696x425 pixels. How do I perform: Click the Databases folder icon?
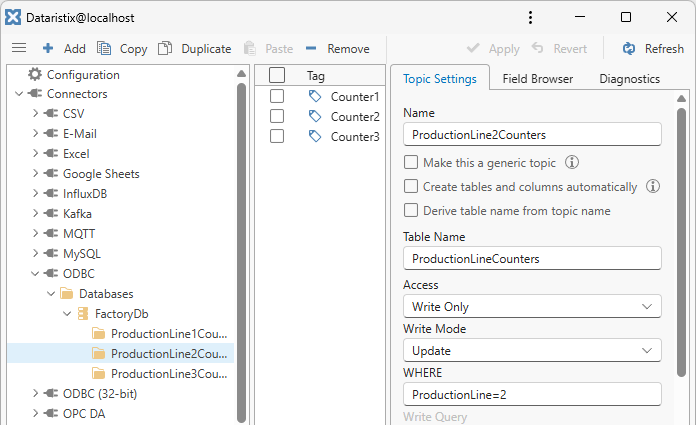67,294
